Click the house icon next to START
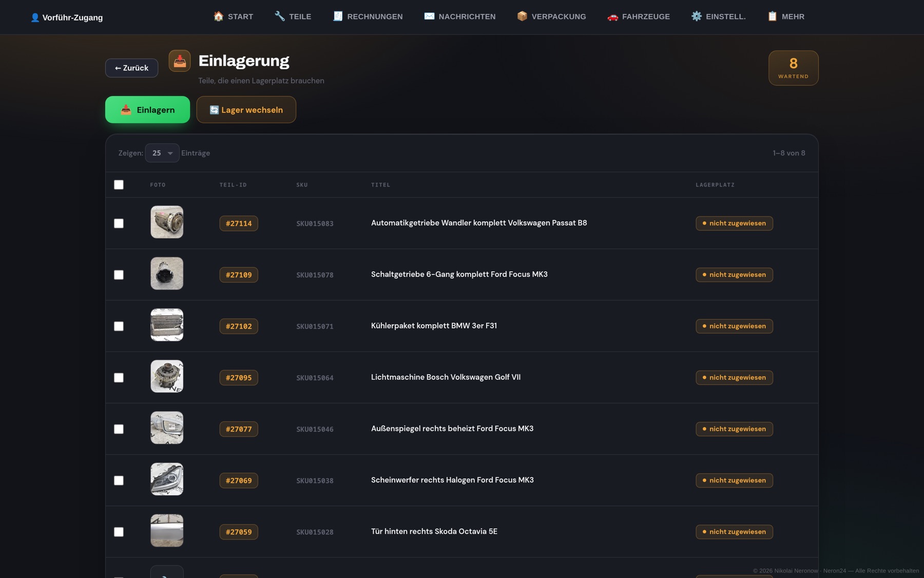The width and height of the screenshot is (924, 578). [x=218, y=16]
